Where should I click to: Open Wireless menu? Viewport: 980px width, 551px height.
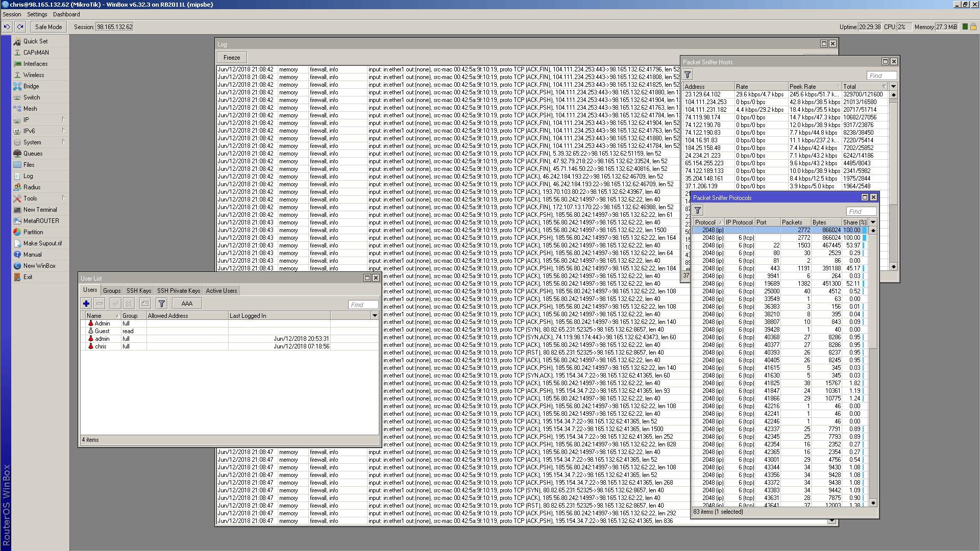34,75
